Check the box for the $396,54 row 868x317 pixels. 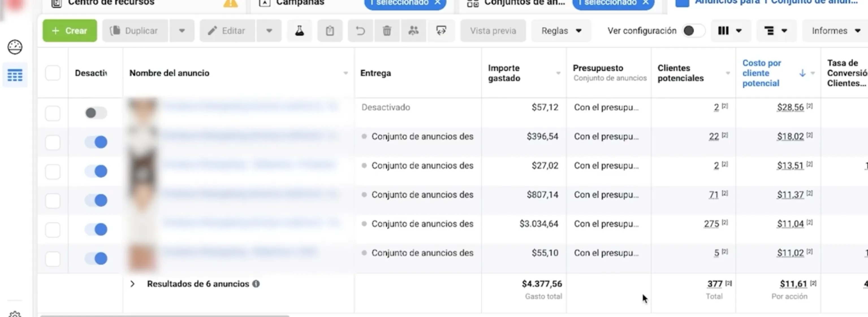click(53, 142)
